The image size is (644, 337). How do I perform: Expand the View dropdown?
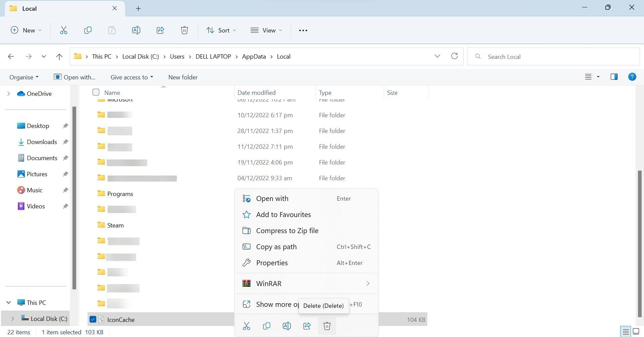tap(266, 30)
